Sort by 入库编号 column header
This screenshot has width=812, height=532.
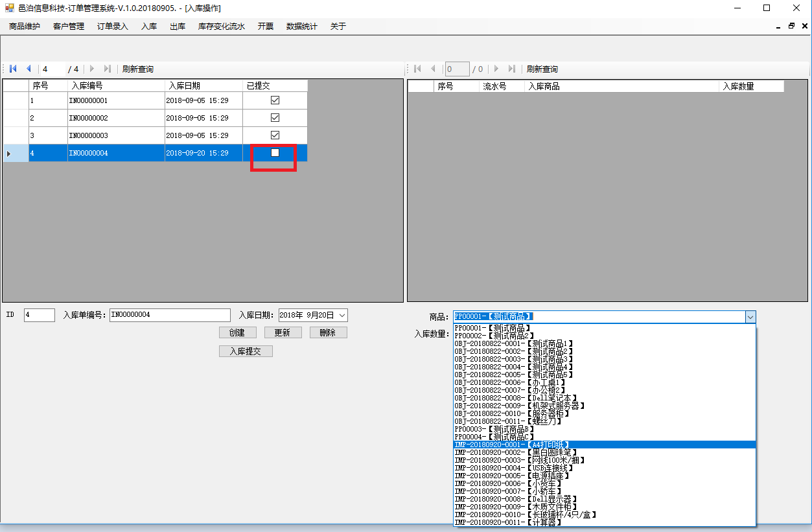tap(116, 86)
